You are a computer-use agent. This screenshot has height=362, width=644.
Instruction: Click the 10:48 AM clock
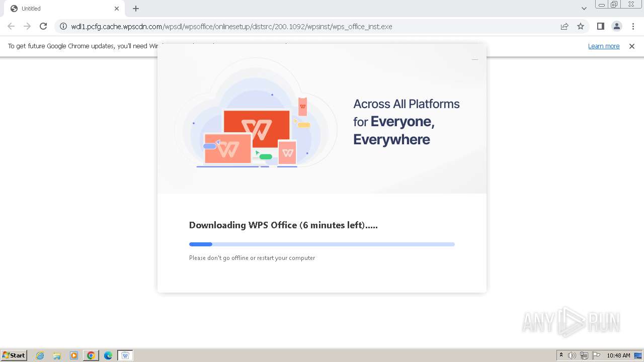(618, 355)
